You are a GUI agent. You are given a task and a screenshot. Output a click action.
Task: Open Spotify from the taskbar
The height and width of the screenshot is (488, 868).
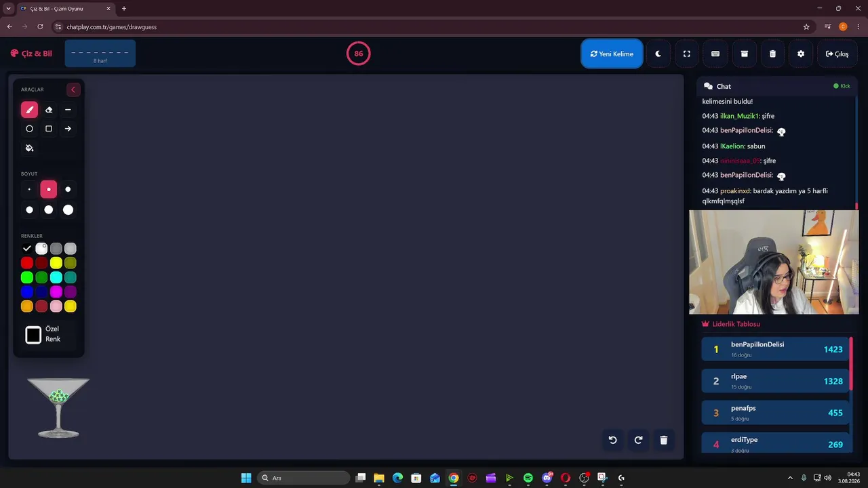528,478
